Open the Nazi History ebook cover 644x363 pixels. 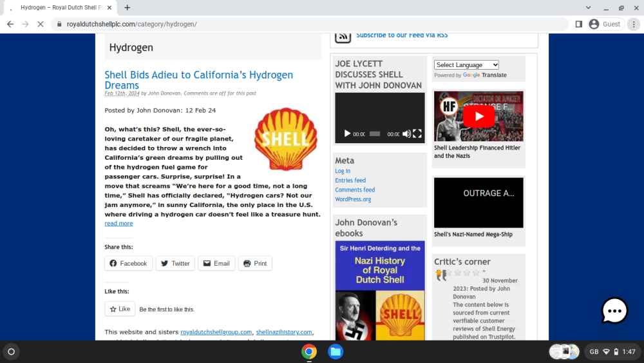[380, 290]
